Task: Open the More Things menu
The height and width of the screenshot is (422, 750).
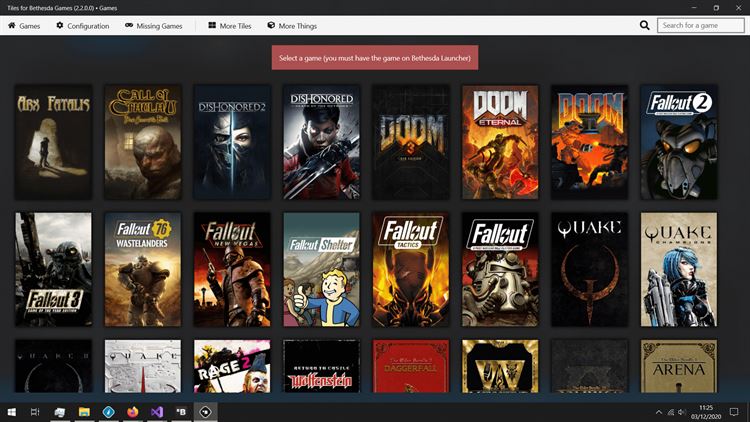Action: pos(292,26)
